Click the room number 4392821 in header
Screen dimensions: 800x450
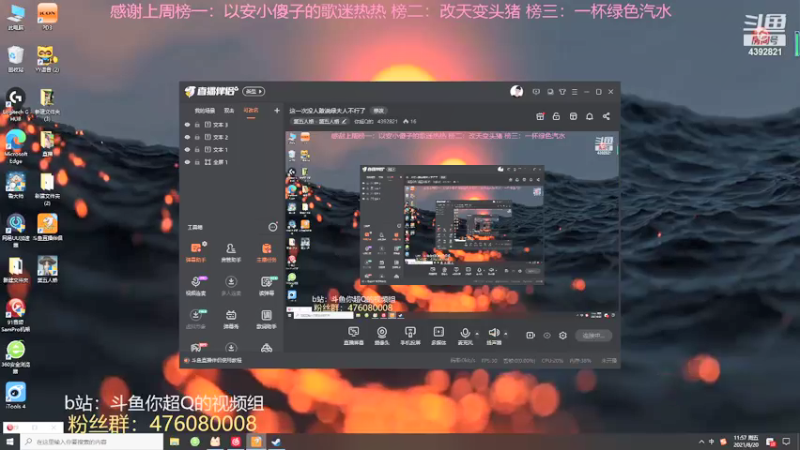coord(387,121)
